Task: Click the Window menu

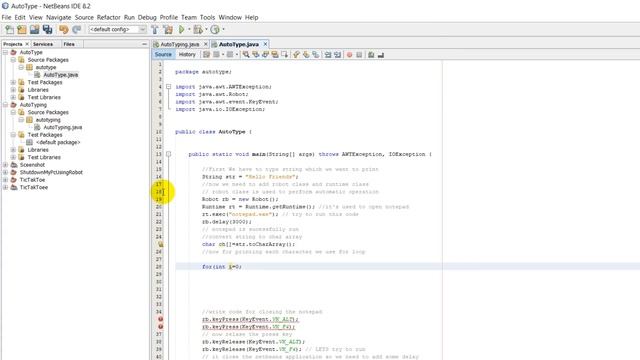Action: point(230,18)
